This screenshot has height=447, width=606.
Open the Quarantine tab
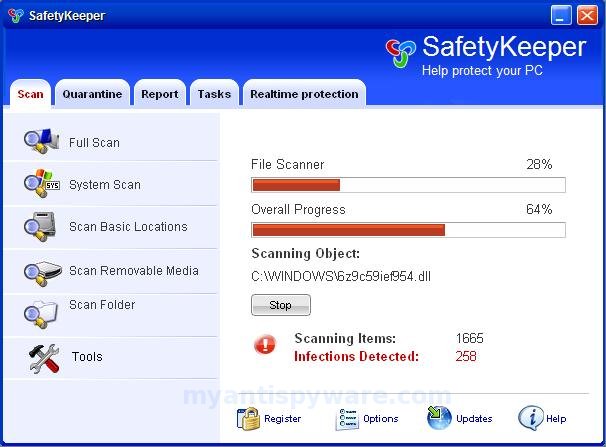click(x=92, y=94)
